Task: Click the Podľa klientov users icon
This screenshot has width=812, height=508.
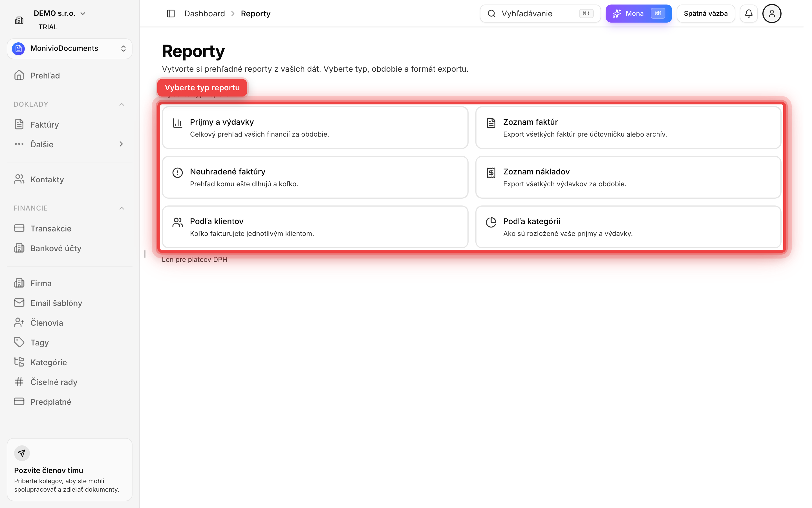Action: (x=178, y=222)
